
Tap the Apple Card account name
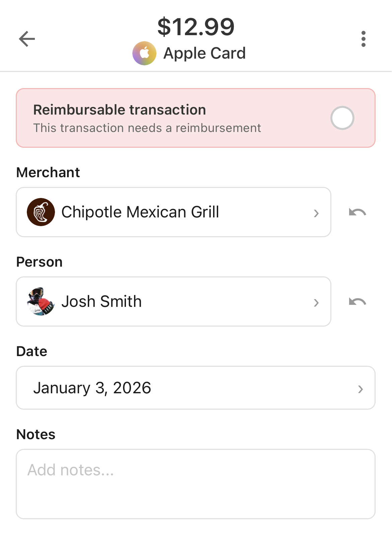pos(204,53)
